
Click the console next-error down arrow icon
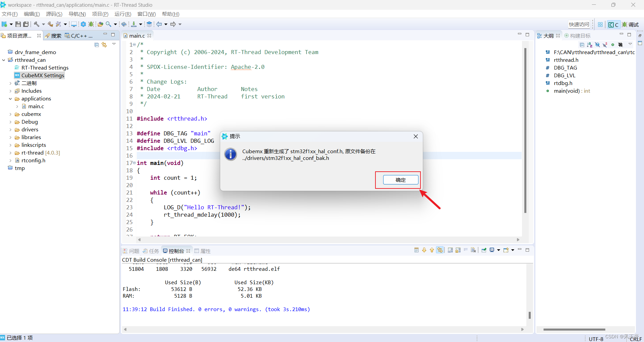point(424,250)
